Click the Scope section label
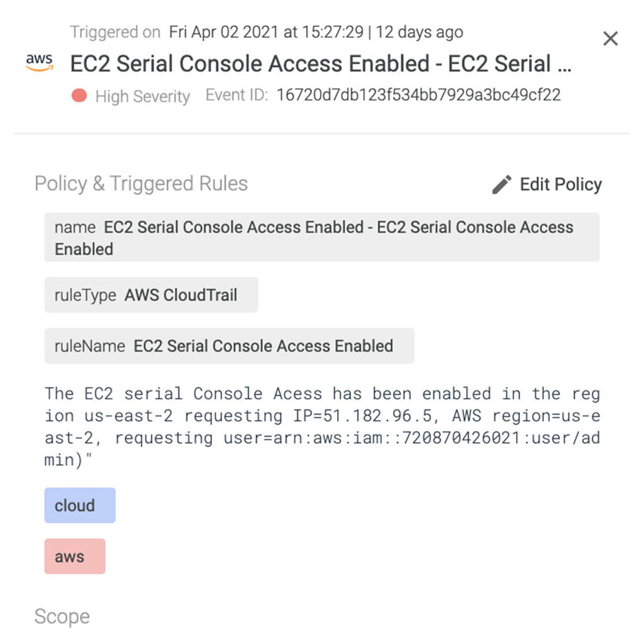The width and height of the screenshot is (644, 644). (62, 616)
